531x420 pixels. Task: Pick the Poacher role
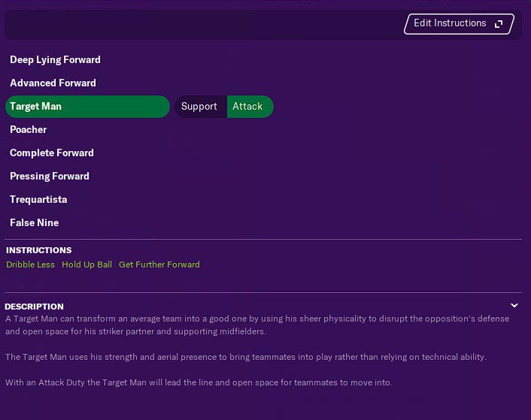(x=29, y=129)
